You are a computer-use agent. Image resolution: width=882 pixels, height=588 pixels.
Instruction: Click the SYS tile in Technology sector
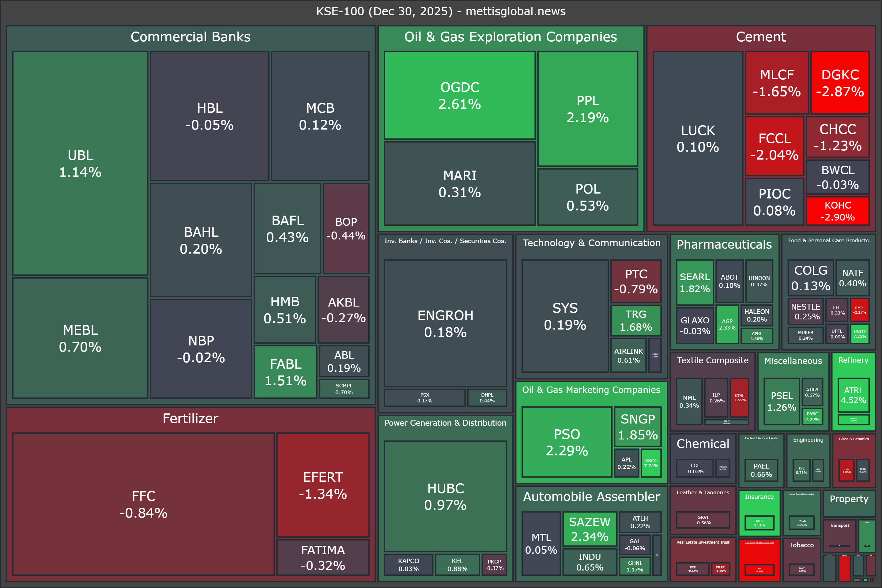(x=565, y=316)
